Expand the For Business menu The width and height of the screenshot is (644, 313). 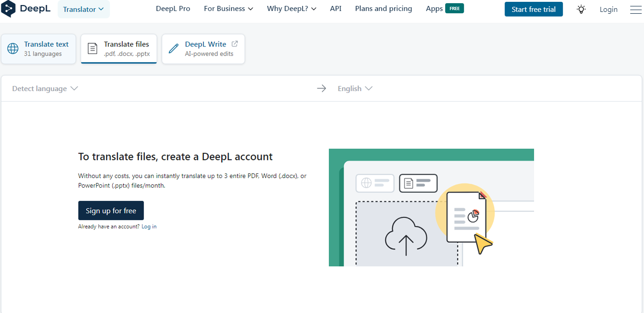click(229, 9)
